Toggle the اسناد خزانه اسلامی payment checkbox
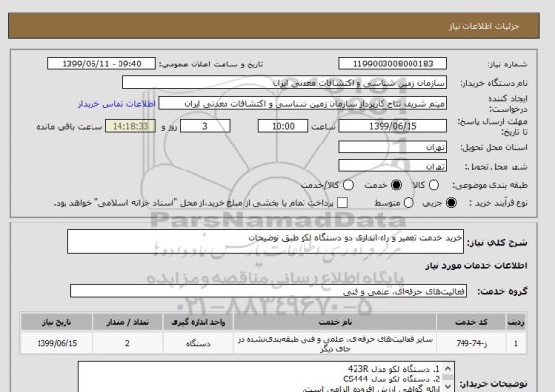Image resolution: width=555 pixels, height=392 pixels. click(342, 203)
